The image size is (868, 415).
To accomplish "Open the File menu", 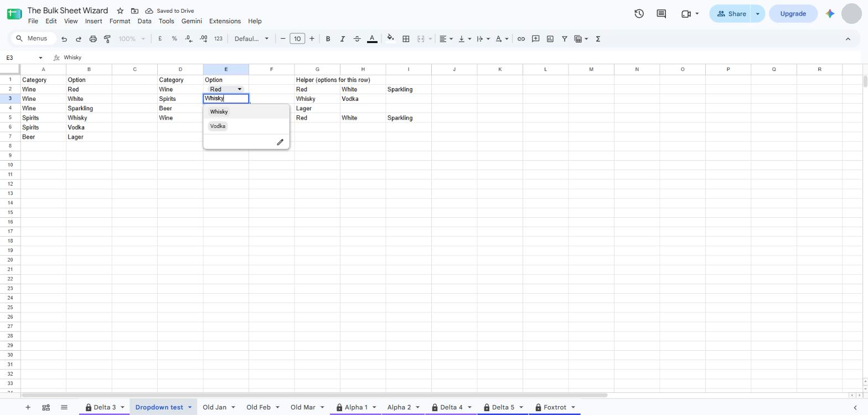I will pos(33,21).
